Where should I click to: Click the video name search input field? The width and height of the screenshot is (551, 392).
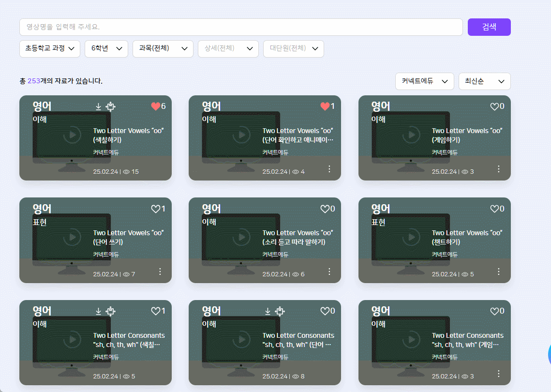coord(241,27)
